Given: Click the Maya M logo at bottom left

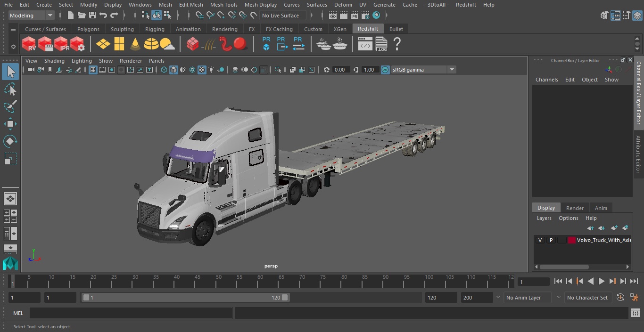Looking at the screenshot, I should [x=10, y=263].
